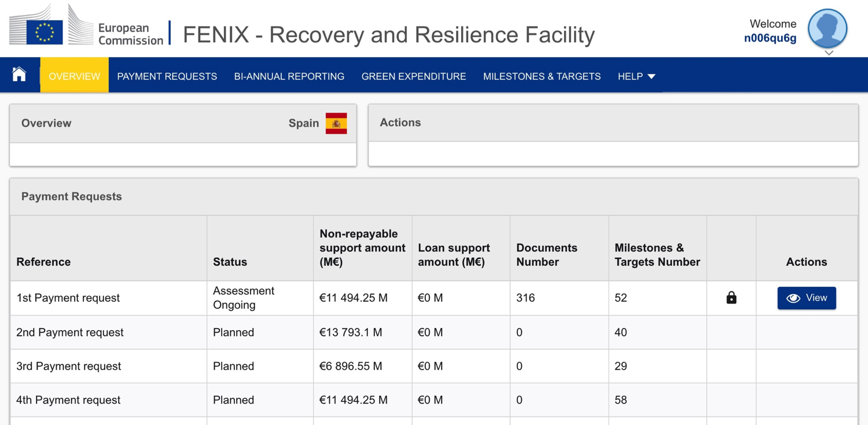This screenshot has width=868, height=425.
Task: Open the Payment Requests tab
Action: tap(167, 76)
